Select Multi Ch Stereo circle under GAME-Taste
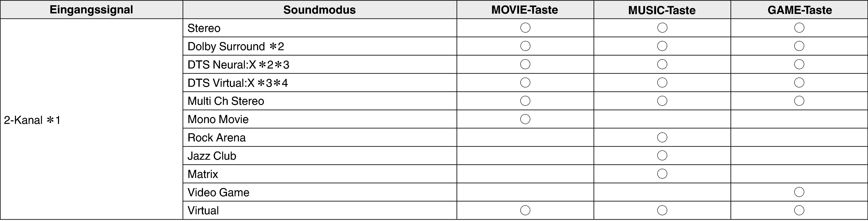Screen dimensions: 868x221 [799, 101]
